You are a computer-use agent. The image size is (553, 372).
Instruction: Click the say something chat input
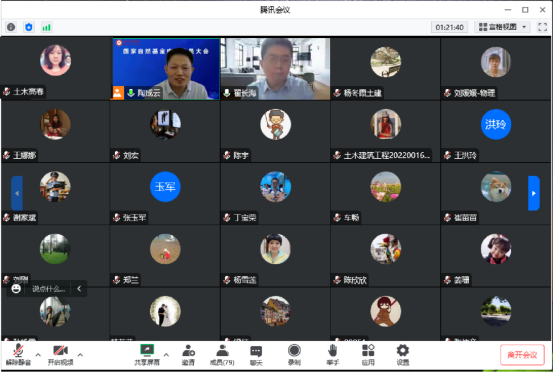49,289
